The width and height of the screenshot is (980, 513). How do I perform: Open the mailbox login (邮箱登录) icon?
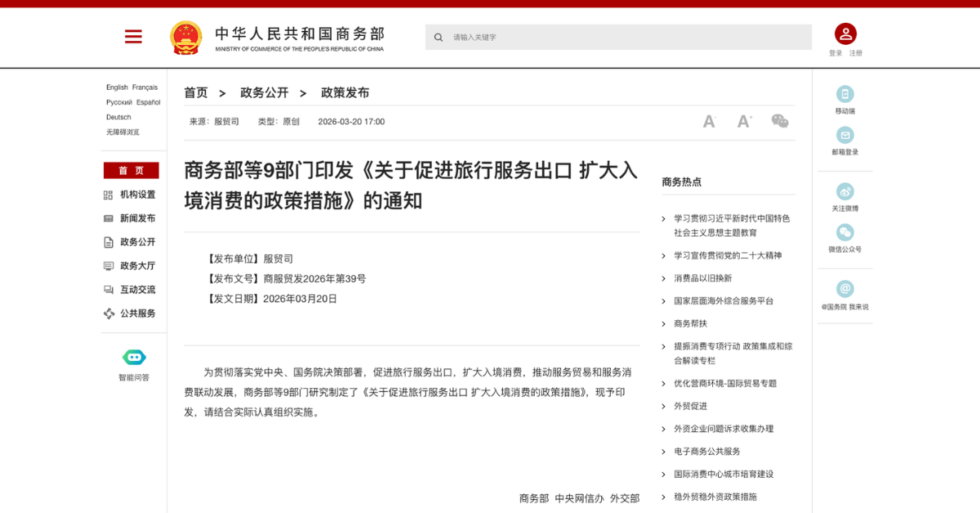[845, 135]
